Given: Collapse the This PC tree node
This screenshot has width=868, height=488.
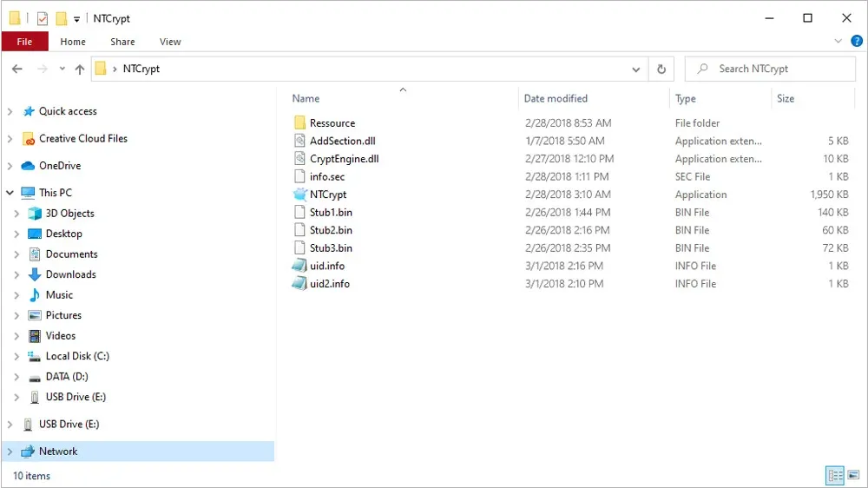Looking at the screenshot, I should pyautogui.click(x=10, y=193).
